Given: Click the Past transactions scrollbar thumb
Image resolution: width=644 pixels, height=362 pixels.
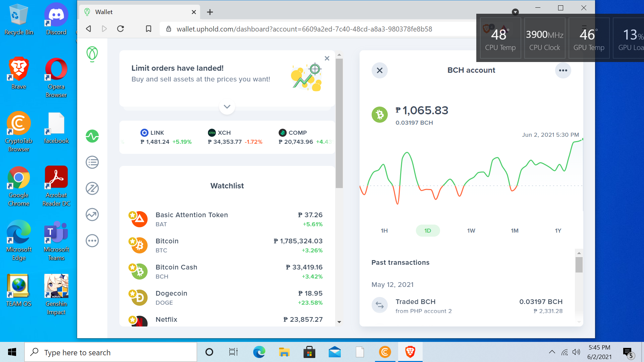Looking at the screenshot, I should pyautogui.click(x=579, y=265).
